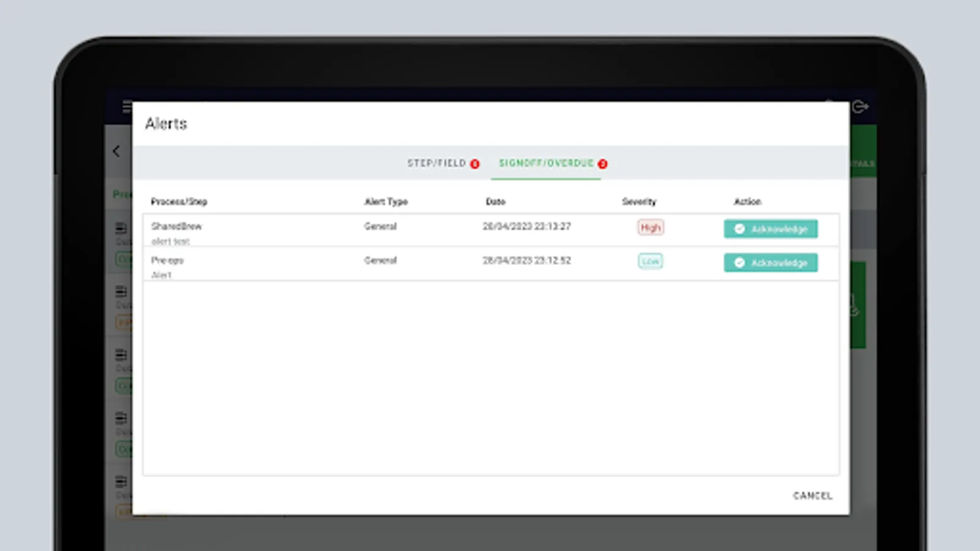This screenshot has height=551, width=980.
Task: Tap the logout icon in the app header
Action: (x=860, y=107)
